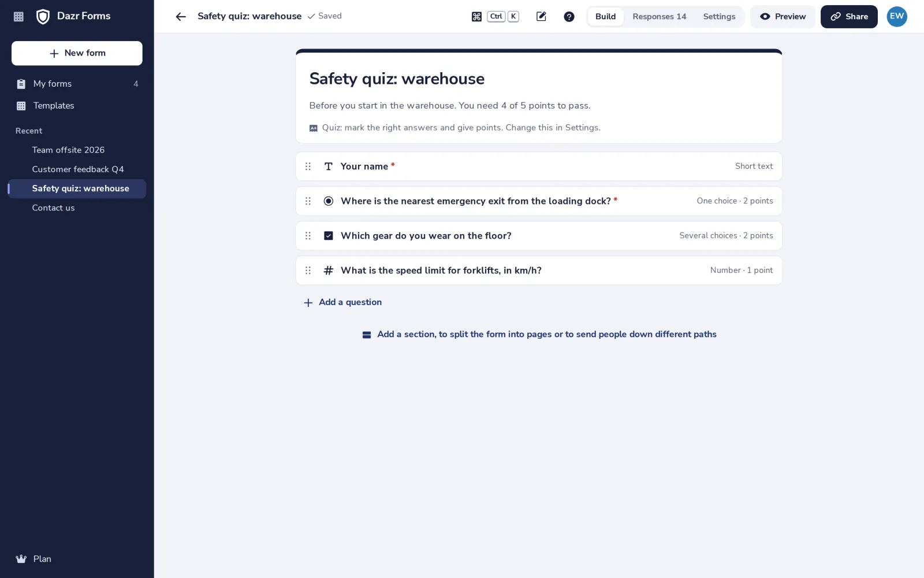Click the number hash icon
Viewport: 924px width, 578px height.
tap(329, 271)
